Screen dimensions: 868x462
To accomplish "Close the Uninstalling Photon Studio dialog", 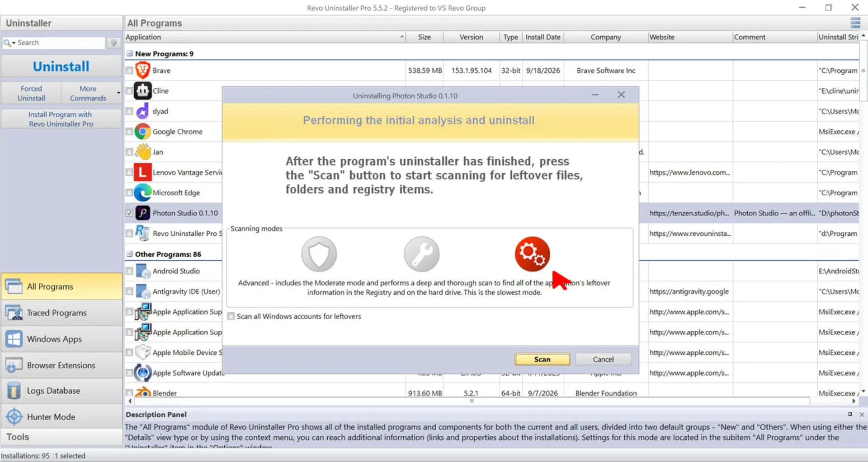I will tap(621, 95).
